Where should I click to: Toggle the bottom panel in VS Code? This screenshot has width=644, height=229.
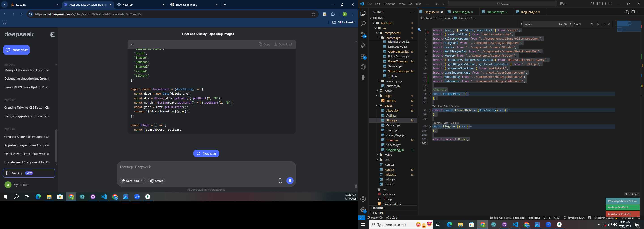[x=604, y=4]
